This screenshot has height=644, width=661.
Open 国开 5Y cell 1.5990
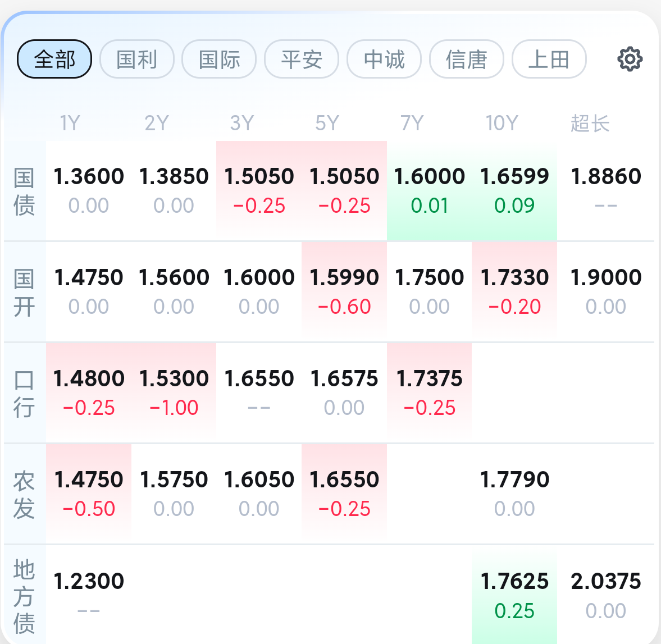[x=344, y=291]
